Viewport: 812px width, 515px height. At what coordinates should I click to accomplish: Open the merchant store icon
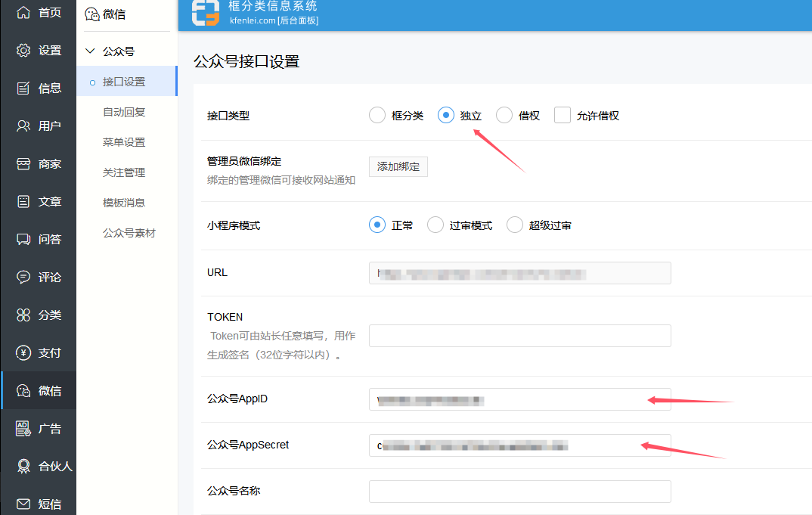point(23,164)
